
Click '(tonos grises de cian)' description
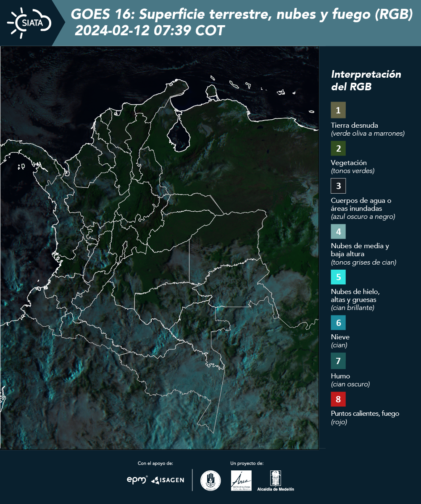363,262
